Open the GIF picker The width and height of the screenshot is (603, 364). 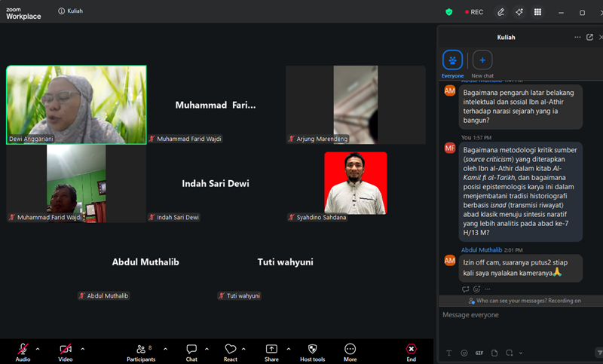[479, 353]
